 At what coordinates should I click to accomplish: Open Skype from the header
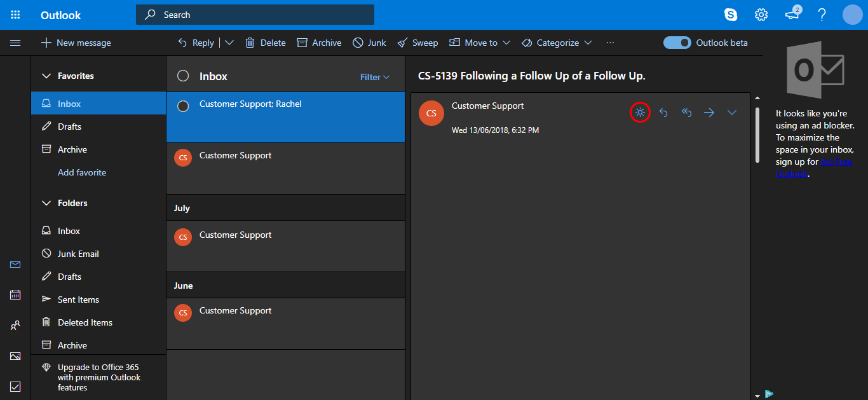[731, 15]
